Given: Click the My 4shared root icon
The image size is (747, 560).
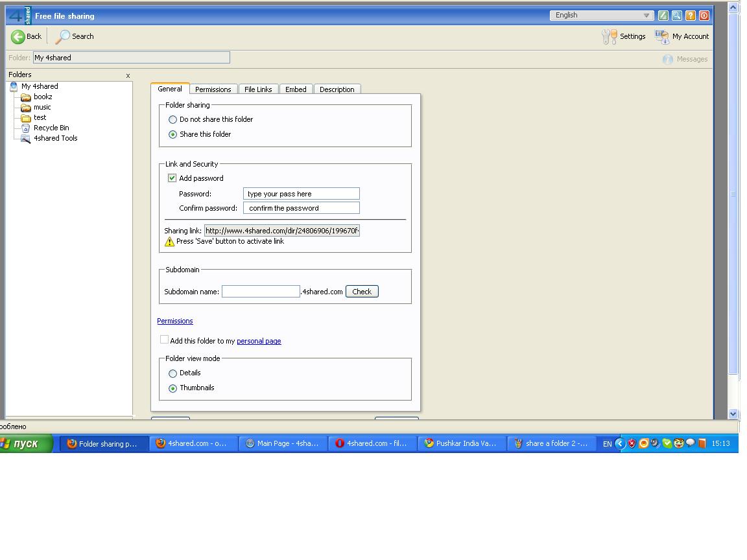Looking at the screenshot, I should [14, 87].
